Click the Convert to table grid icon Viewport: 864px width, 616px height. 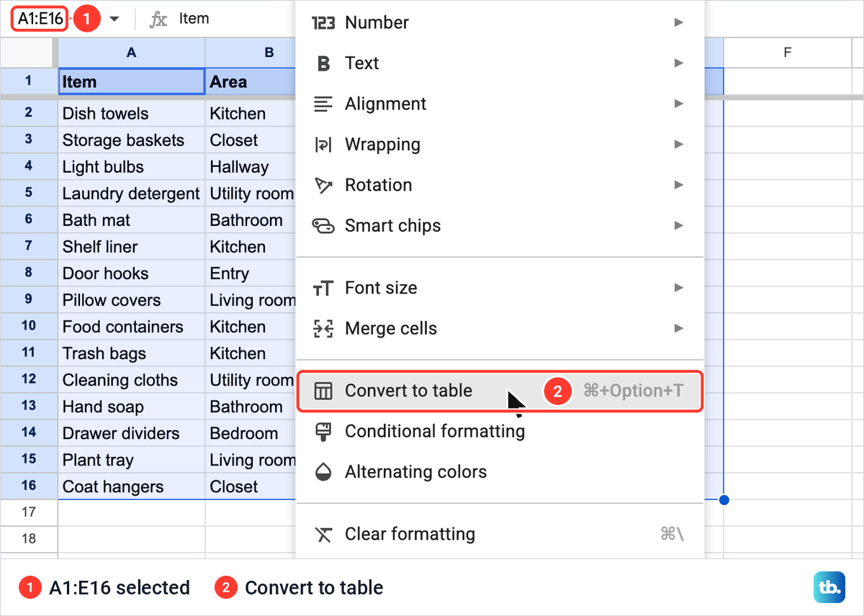[323, 391]
